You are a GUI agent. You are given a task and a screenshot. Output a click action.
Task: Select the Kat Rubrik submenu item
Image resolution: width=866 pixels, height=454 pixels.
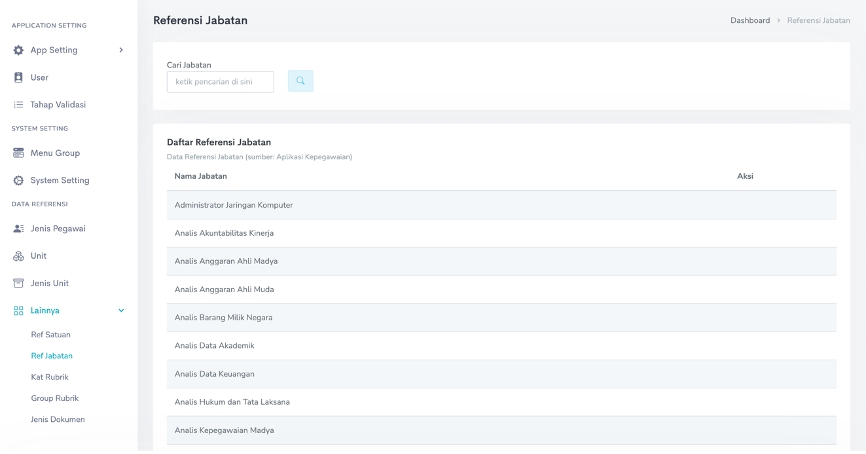tap(49, 376)
